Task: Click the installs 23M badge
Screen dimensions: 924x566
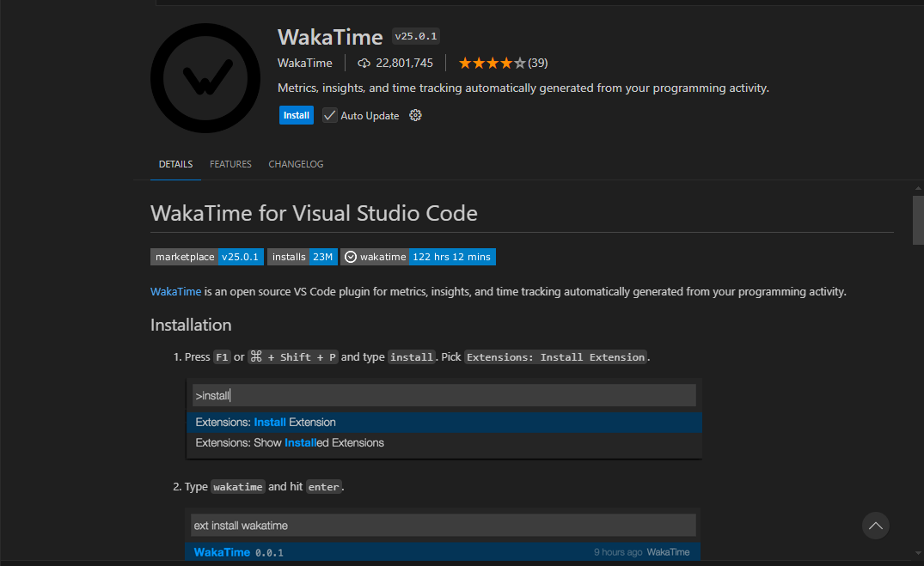Action: (303, 257)
